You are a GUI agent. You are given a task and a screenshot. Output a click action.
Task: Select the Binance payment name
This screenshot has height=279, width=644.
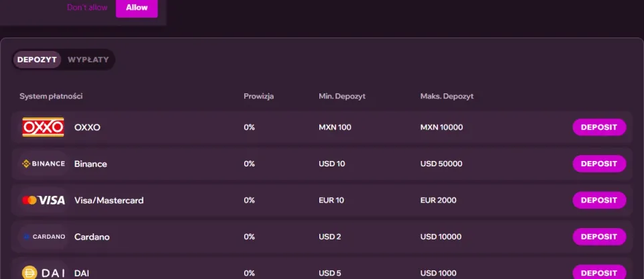(x=91, y=164)
